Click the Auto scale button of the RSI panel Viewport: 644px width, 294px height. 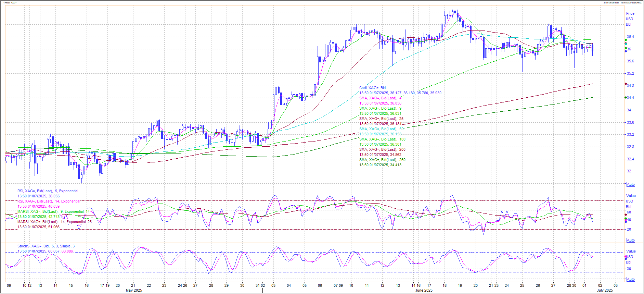pyautogui.click(x=631, y=240)
